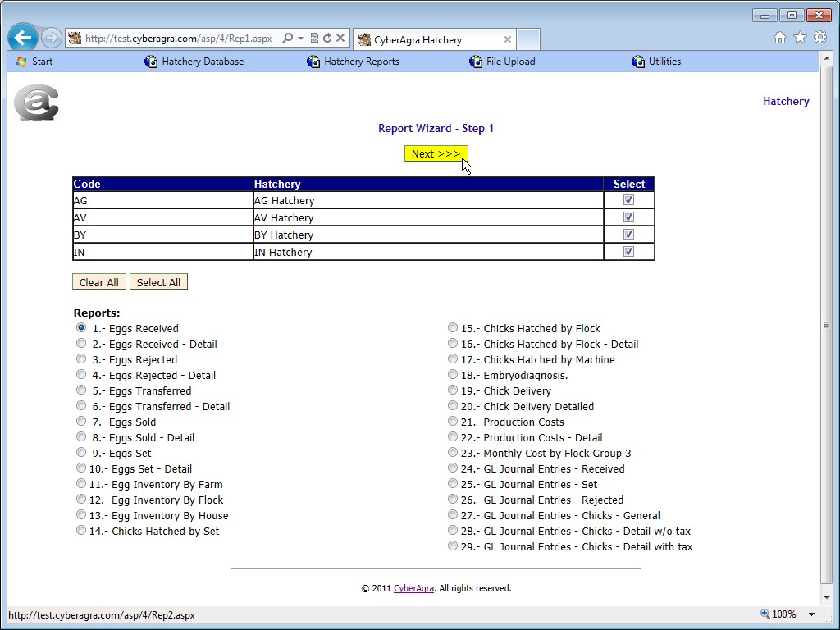
Task: Open the zoom level dropdown arrow
Action: pyautogui.click(x=811, y=614)
